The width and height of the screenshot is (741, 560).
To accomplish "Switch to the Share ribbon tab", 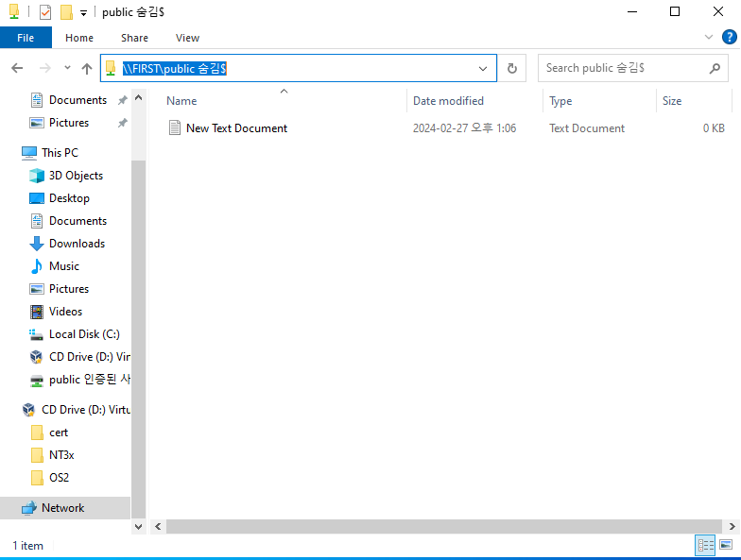I will point(134,38).
